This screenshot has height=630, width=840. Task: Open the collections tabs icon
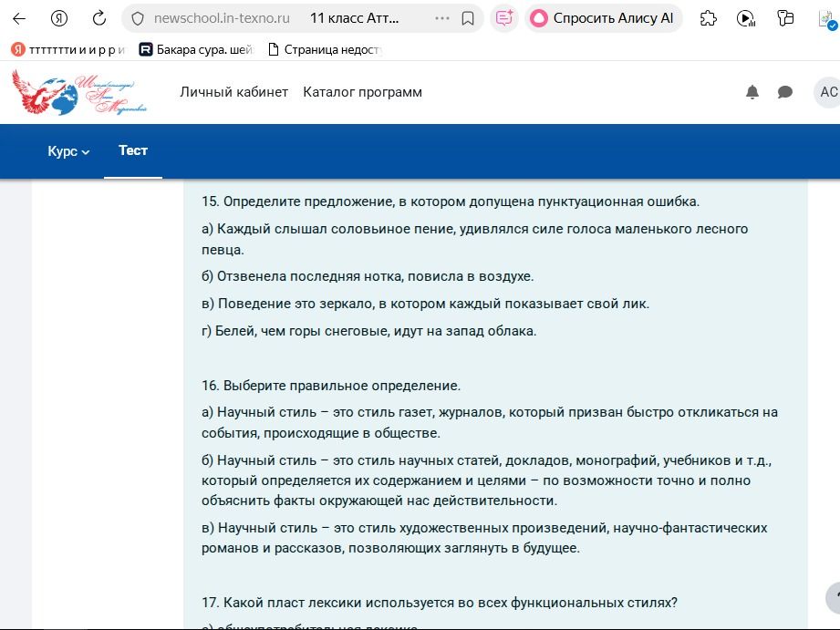(785, 19)
